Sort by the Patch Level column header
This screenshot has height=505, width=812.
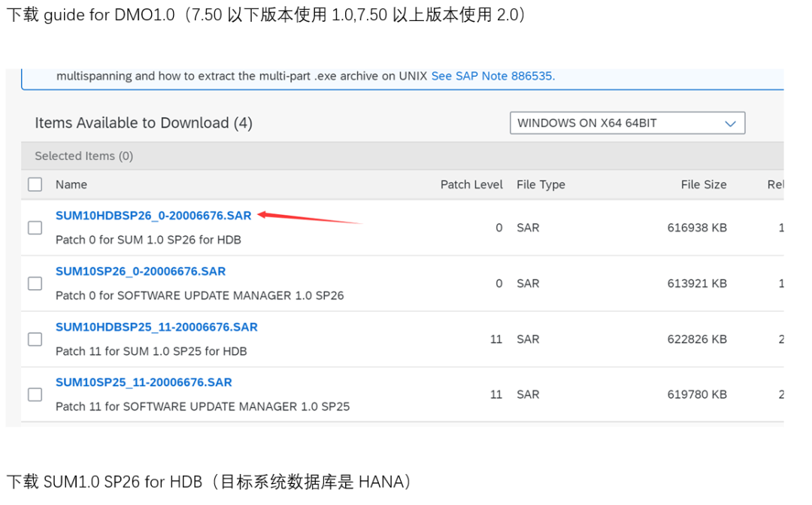coord(471,185)
